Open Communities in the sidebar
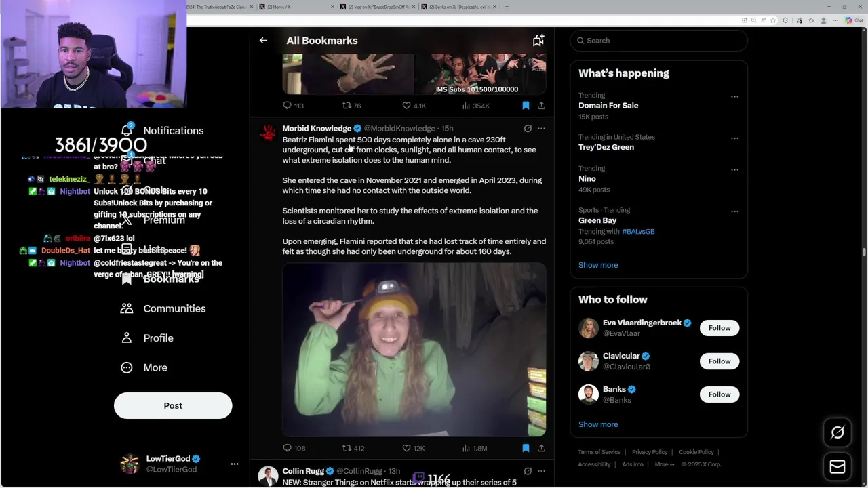Screen dimensions: 868x488 point(163,308)
